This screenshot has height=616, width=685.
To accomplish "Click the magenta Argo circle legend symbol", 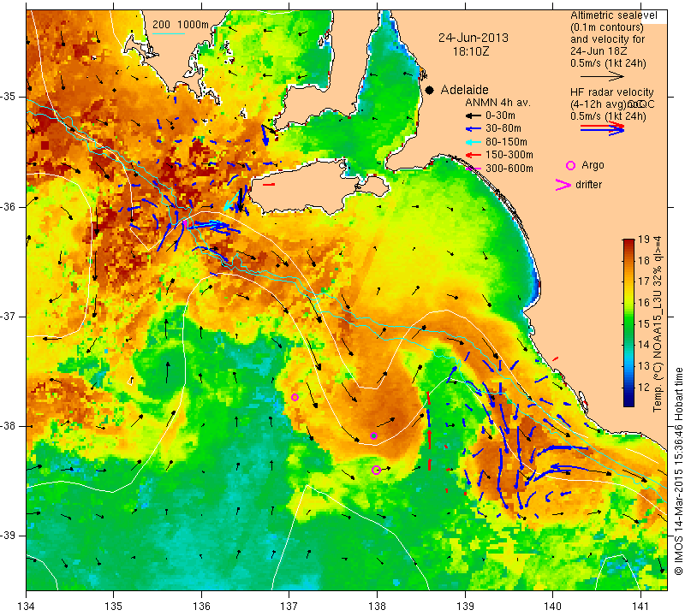I will point(570,165).
